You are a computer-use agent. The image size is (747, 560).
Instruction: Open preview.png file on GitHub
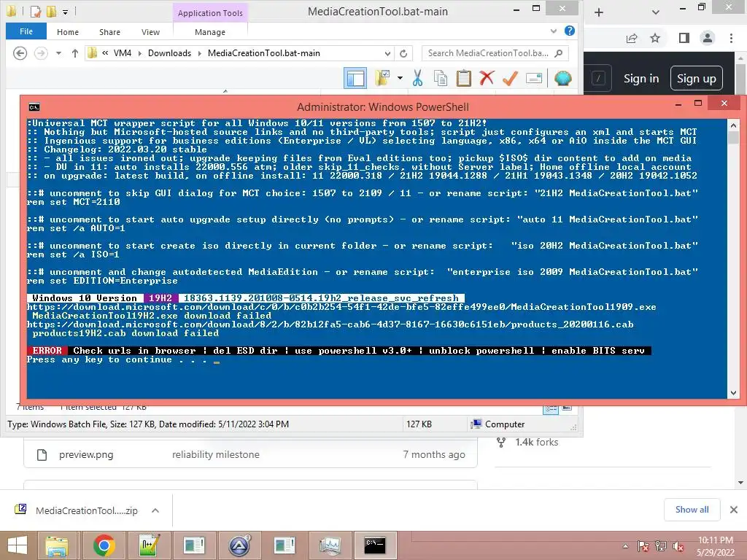coord(86,455)
